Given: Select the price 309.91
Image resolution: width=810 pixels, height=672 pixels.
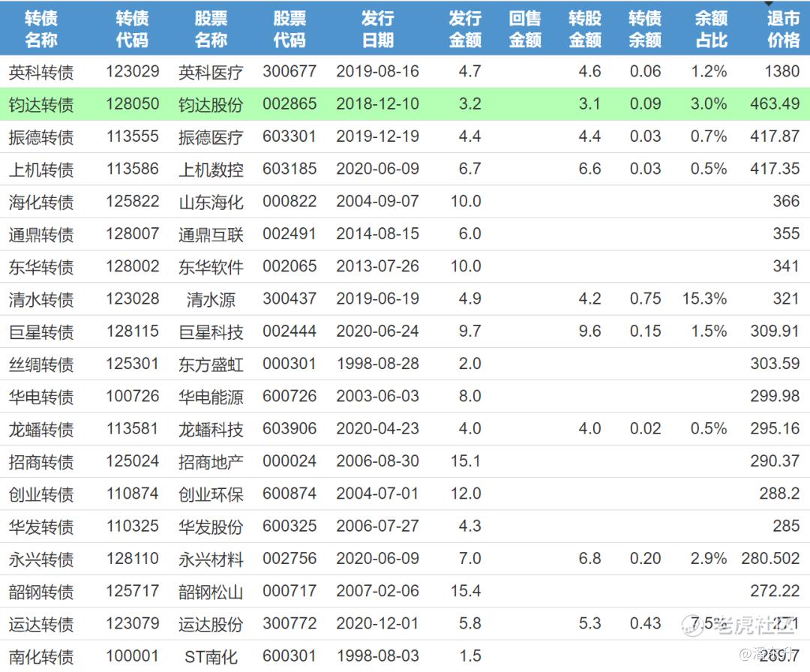Looking at the screenshot, I should click(775, 331).
